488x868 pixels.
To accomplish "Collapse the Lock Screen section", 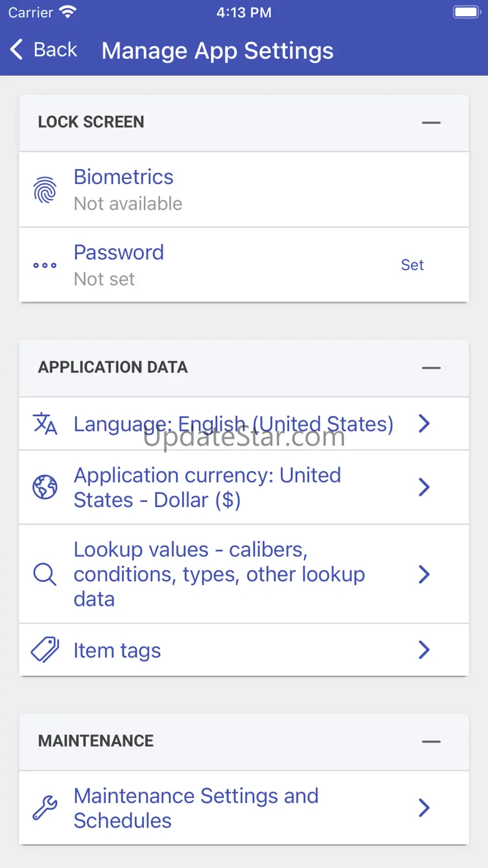I will click(x=431, y=123).
